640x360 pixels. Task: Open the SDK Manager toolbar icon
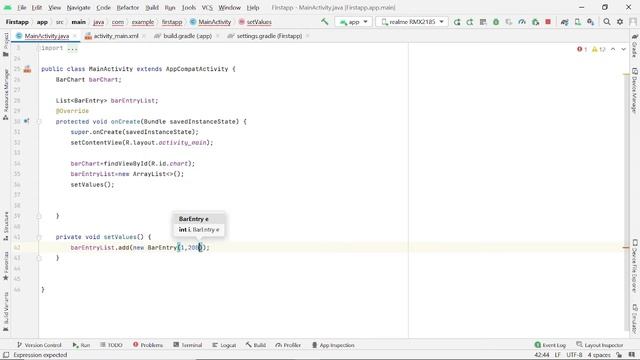pos(591,22)
